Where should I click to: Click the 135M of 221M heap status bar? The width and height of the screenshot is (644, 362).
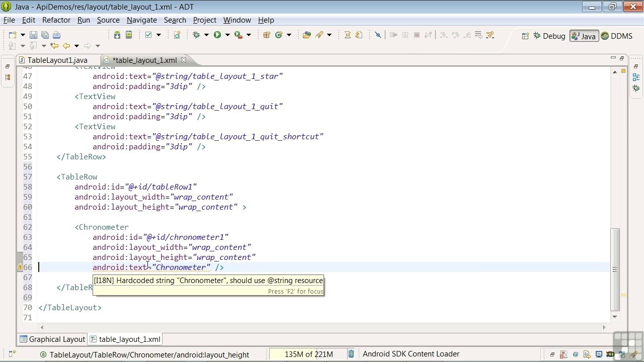[308, 354]
